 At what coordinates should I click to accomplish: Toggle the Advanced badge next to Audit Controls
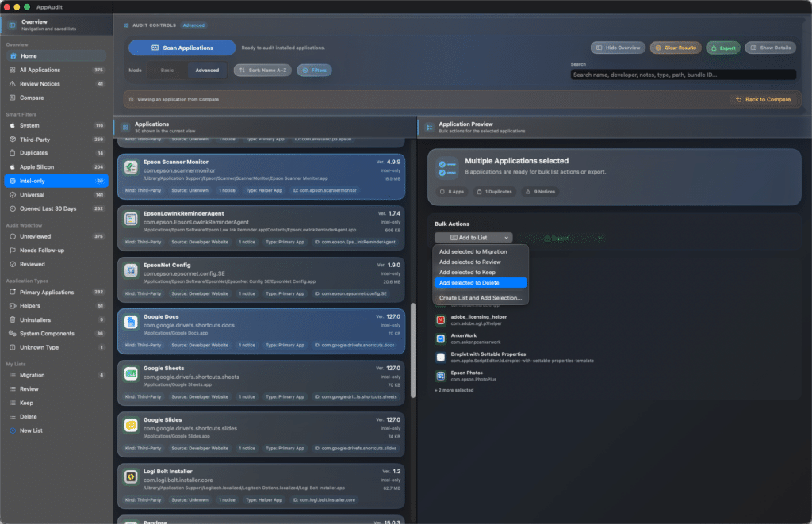pyautogui.click(x=193, y=25)
